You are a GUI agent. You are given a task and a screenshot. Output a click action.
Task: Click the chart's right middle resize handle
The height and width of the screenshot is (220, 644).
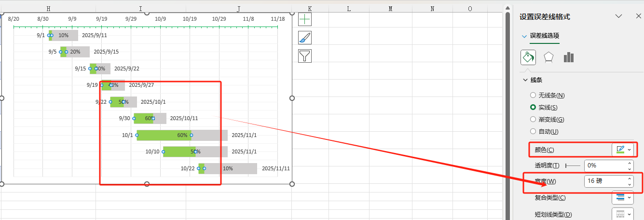click(292, 98)
